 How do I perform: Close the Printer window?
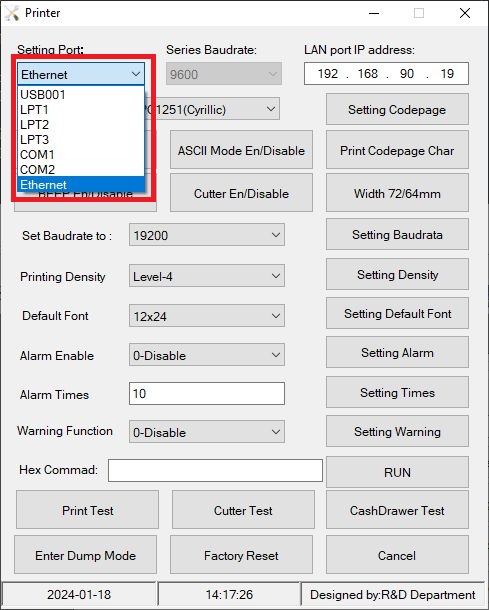tap(465, 13)
